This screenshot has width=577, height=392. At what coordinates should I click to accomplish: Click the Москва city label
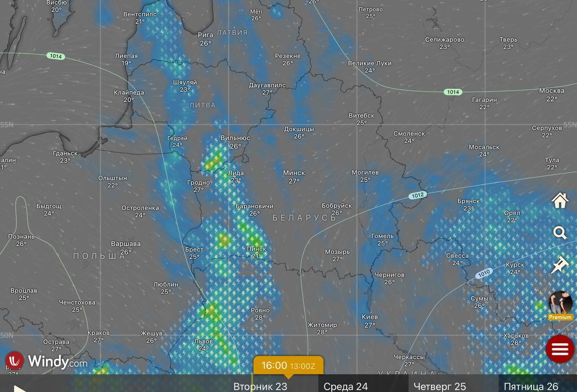552,91
